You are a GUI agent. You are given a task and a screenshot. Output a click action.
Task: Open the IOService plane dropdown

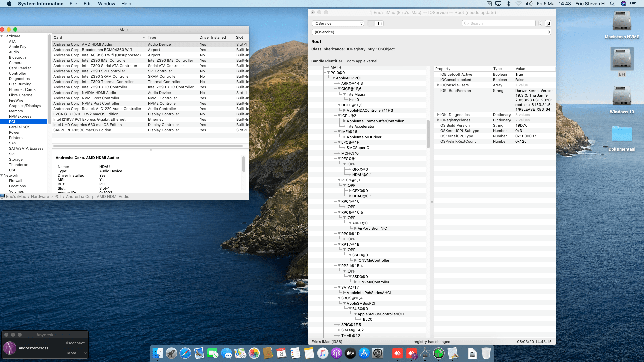point(338,23)
